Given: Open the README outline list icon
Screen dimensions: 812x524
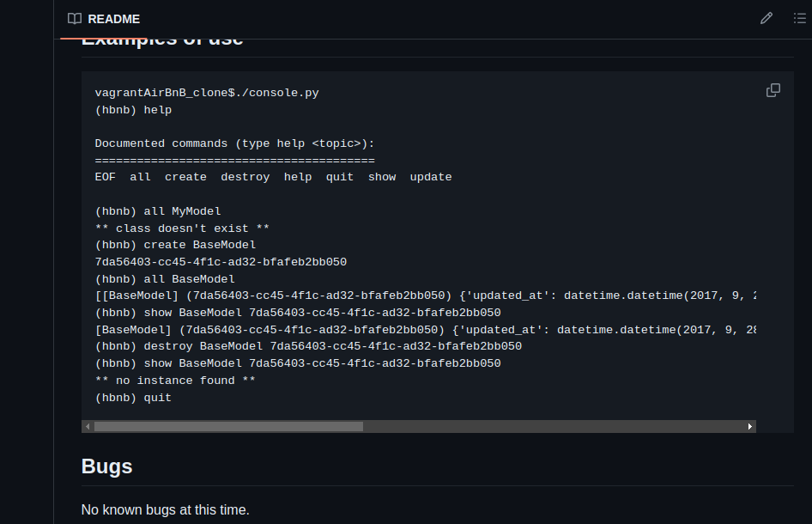Looking at the screenshot, I should coord(799,19).
